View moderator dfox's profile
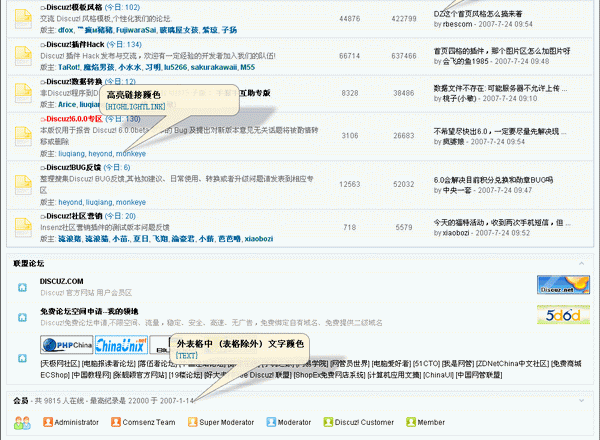 (65, 30)
